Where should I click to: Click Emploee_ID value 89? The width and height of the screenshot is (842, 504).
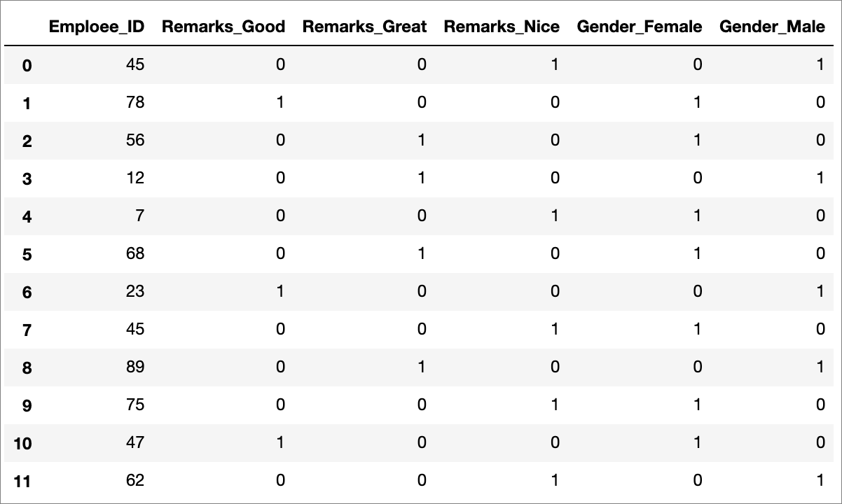tap(135, 367)
